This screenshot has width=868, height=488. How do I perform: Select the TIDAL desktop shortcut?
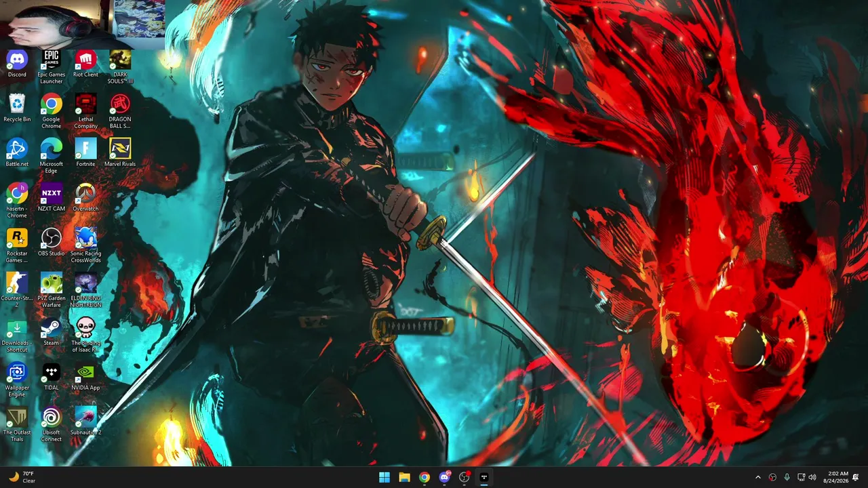click(51, 377)
